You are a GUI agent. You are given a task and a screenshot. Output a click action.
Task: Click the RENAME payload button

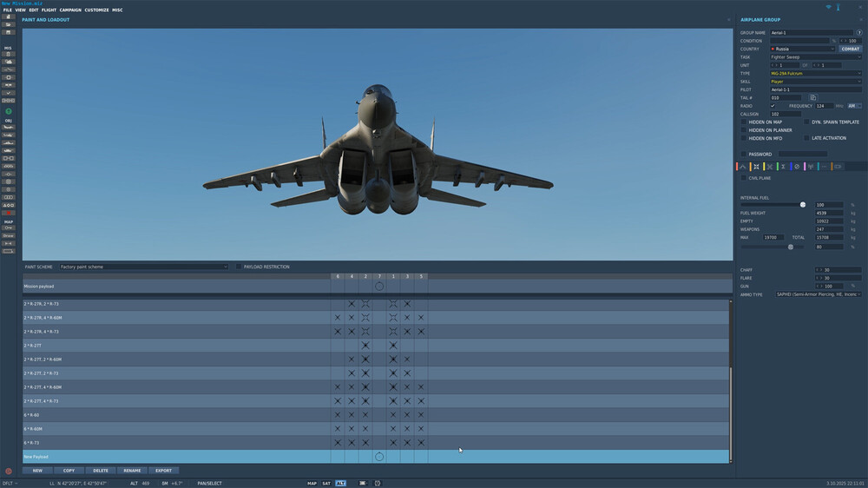pyautogui.click(x=132, y=471)
